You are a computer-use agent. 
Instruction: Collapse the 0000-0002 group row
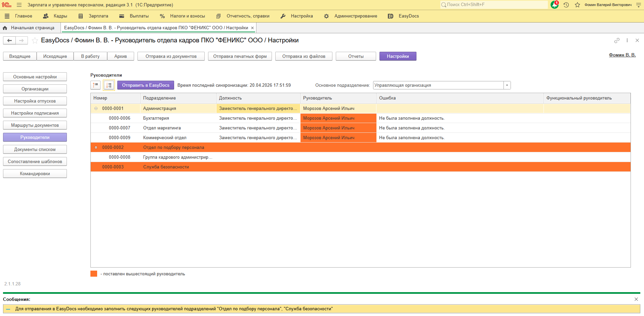tap(96, 148)
